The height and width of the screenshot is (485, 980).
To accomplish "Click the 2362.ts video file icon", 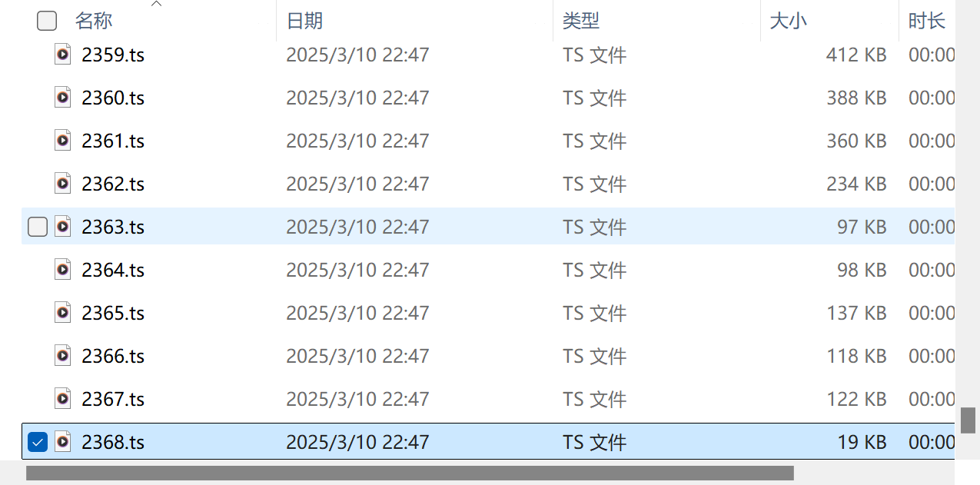I will coord(63,184).
